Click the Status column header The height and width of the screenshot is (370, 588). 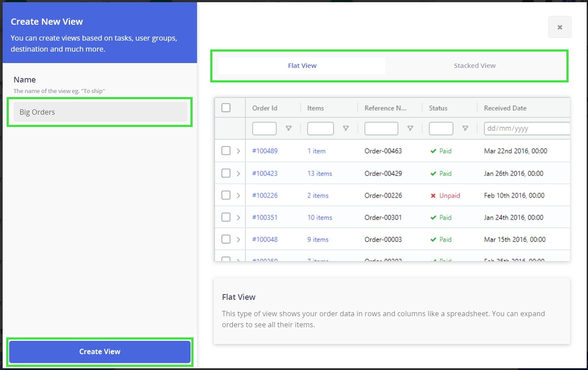pyautogui.click(x=438, y=108)
